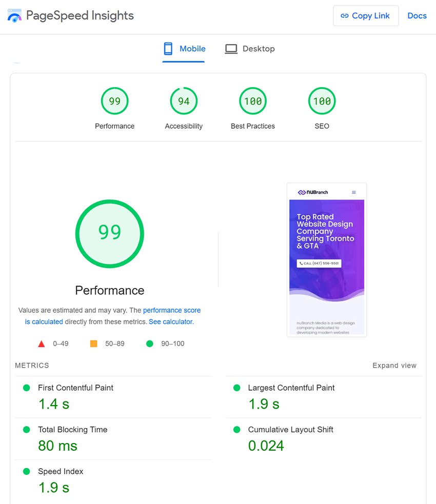Click the nuBranch mobile page screenshot thumbnail

click(327, 259)
